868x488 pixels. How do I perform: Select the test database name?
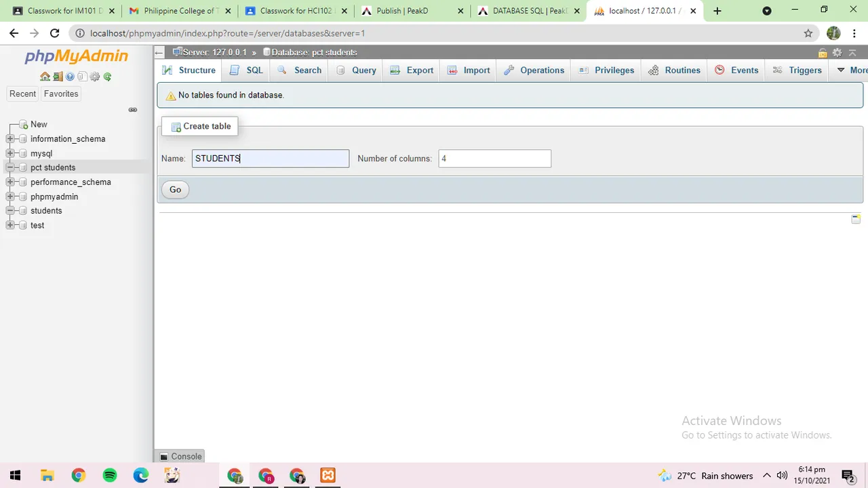point(37,225)
